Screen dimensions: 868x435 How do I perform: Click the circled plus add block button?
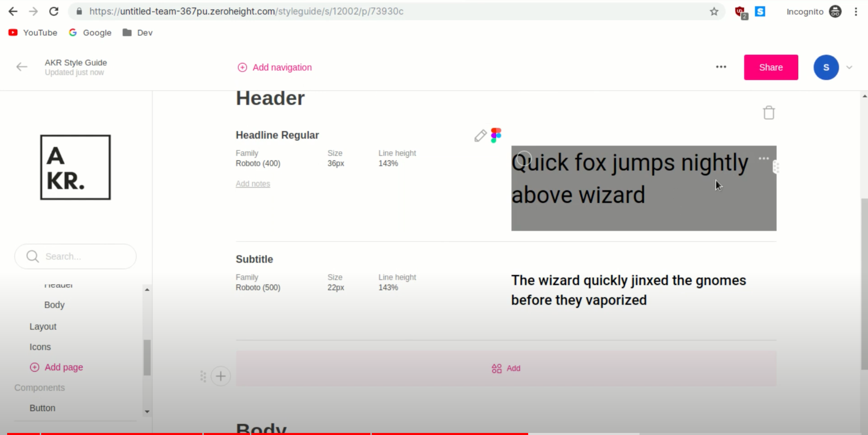(221, 376)
